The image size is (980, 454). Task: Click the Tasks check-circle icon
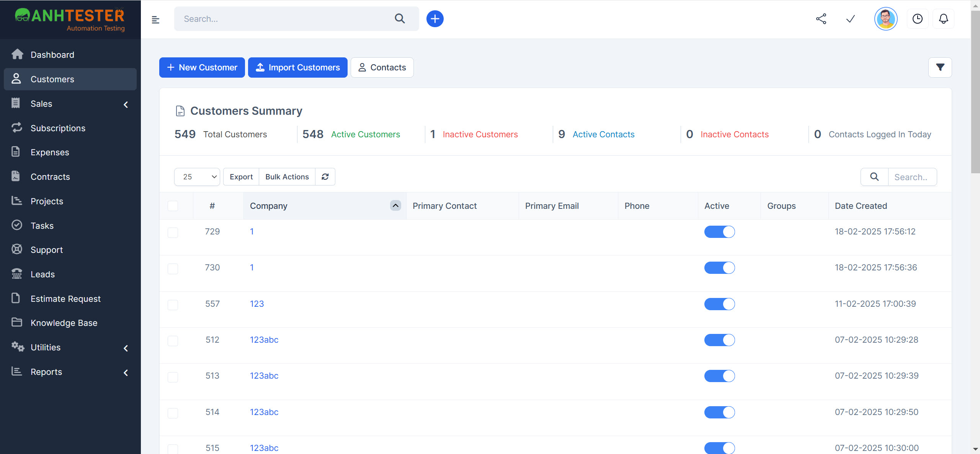[x=17, y=225]
